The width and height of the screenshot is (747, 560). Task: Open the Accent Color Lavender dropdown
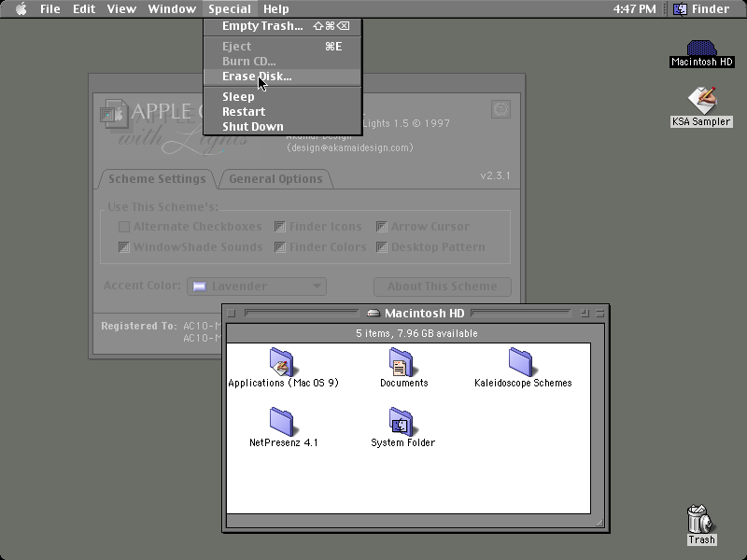point(257,287)
